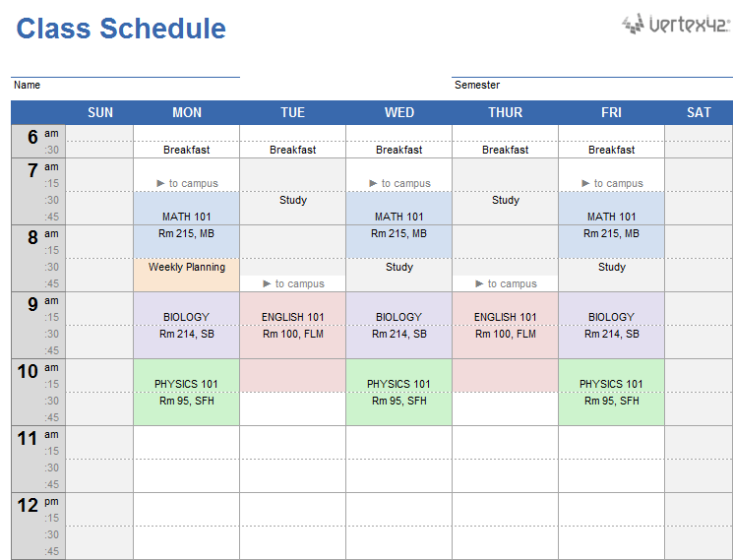Select the MON column header
The width and height of the screenshot is (733, 560).
(187, 112)
